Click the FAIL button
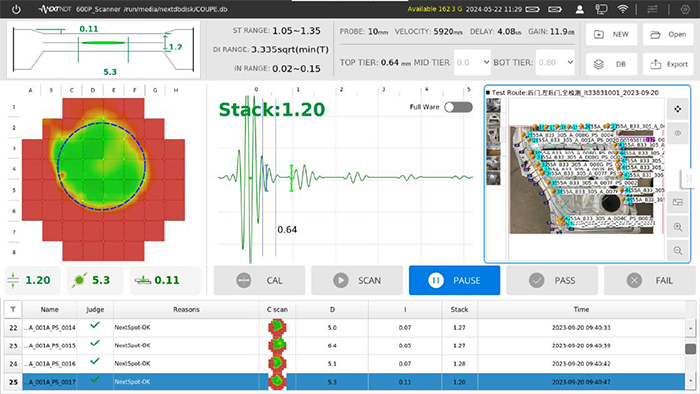Image resolution: width=700 pixels, height=394 pixels. coord(650,280)
